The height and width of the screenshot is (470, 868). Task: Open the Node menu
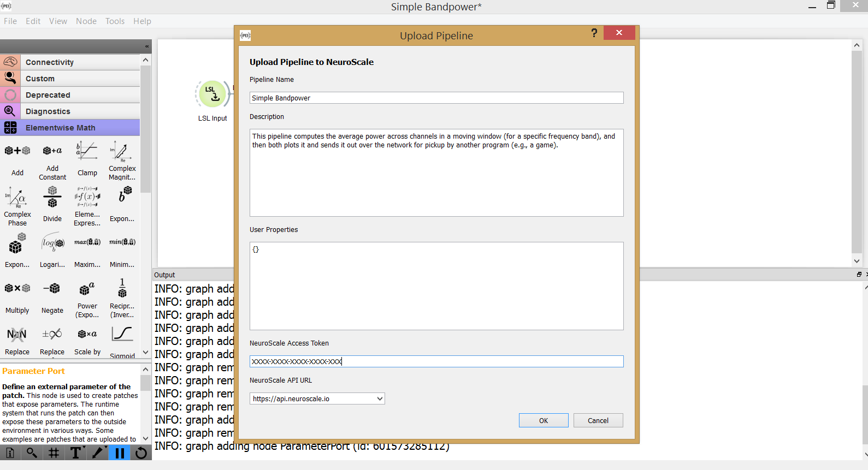pos(86,21)
